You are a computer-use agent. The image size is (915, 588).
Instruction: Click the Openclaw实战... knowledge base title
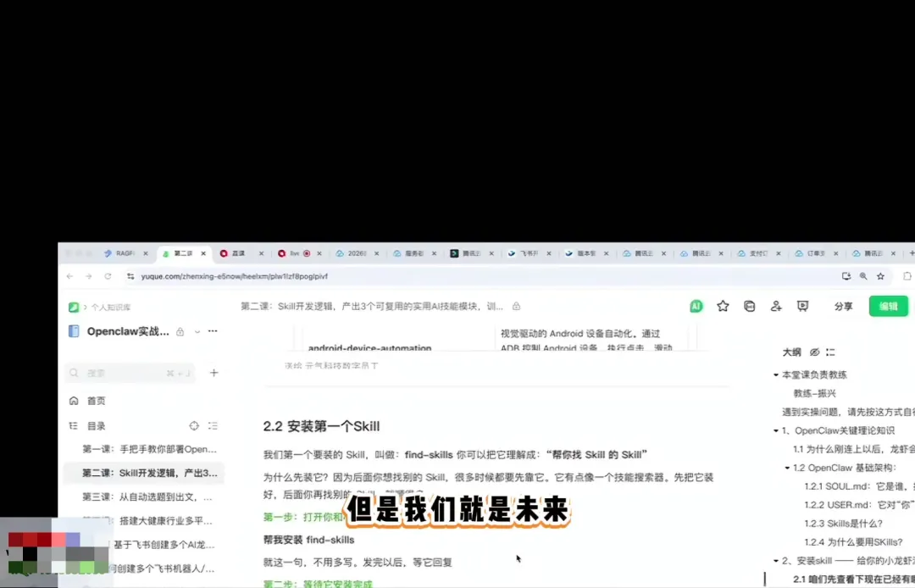click(x=128, y=331)
